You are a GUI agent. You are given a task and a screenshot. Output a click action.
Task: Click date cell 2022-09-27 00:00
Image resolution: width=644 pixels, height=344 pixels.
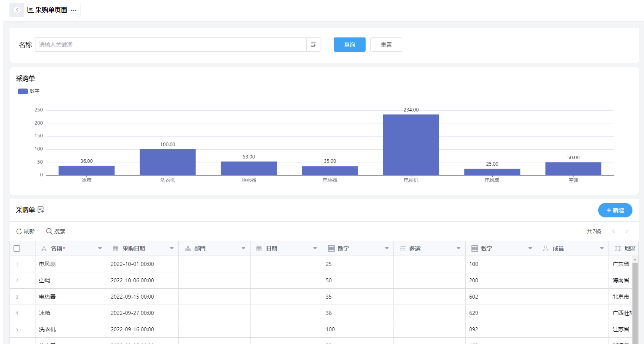pos(143,313)
